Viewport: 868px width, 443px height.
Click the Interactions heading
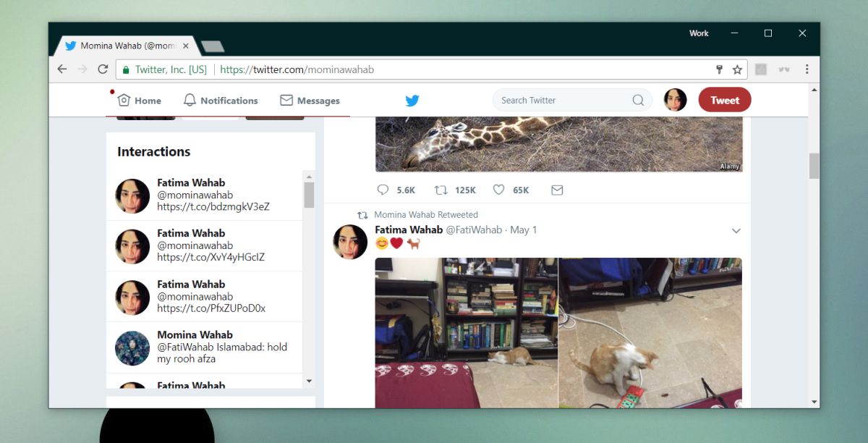pyautogui.click(x=154, y=151)
